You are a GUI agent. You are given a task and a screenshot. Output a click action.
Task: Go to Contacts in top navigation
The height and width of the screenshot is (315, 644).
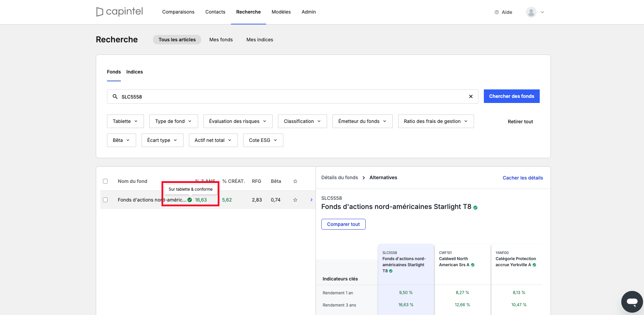pos(215,12)
